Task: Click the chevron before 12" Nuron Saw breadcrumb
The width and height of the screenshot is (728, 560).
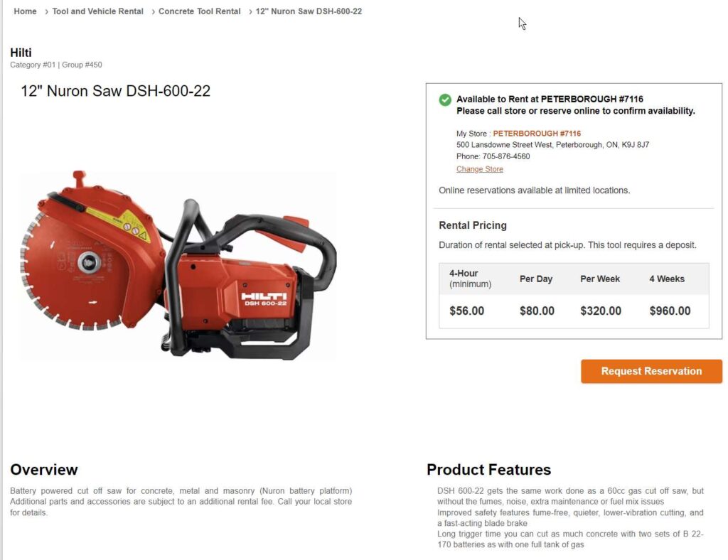Action: (251, 11)
